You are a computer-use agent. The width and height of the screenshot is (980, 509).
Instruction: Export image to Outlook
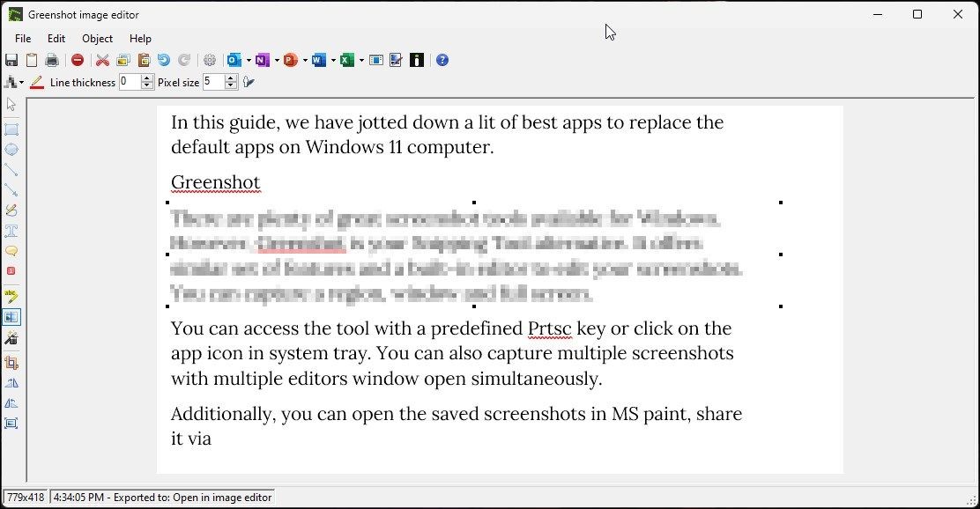coord(234,60)
